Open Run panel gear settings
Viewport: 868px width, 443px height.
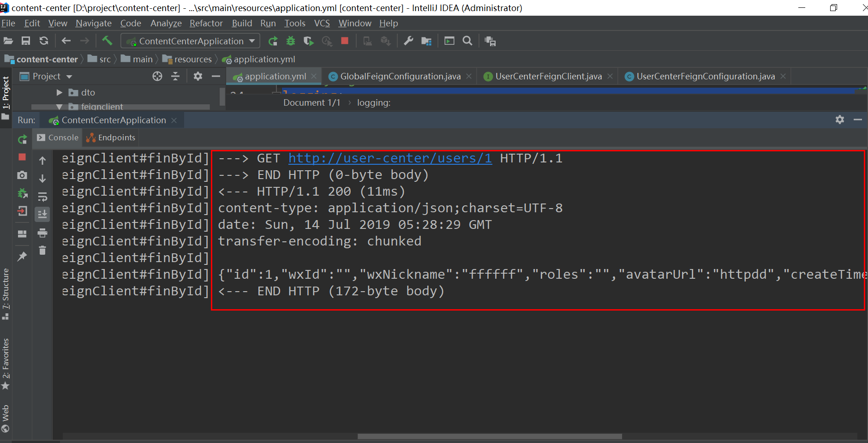(x=840, y=120)
